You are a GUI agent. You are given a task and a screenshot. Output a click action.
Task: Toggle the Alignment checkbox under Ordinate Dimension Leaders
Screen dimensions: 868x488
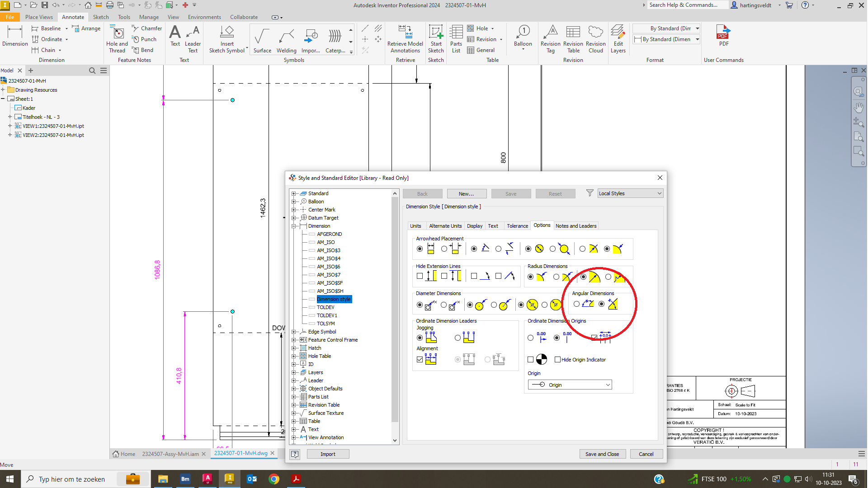tap(419, 359)
